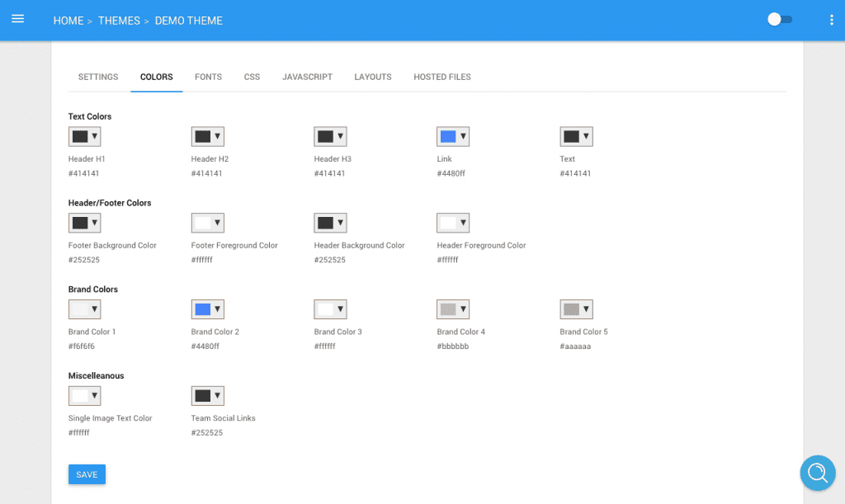Select the Layouts tab

(373, 77)
